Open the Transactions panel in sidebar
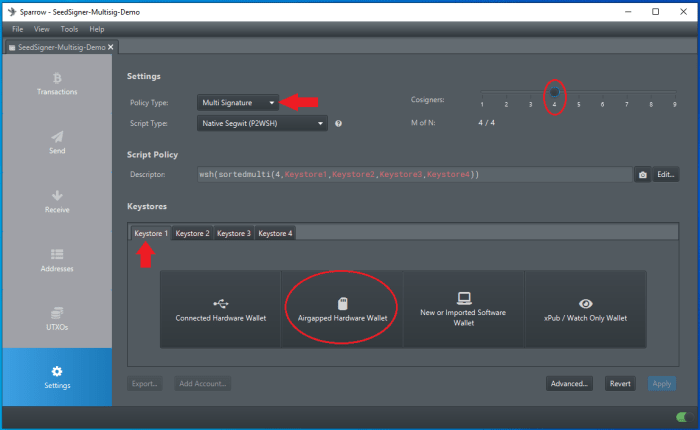The height and width of the screenshot is (430, 700). tap(57, 84)
